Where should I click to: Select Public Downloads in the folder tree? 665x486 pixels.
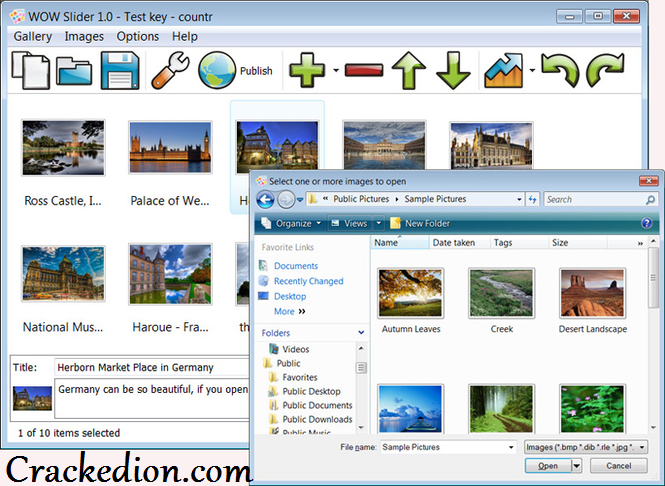pos(317,419)
